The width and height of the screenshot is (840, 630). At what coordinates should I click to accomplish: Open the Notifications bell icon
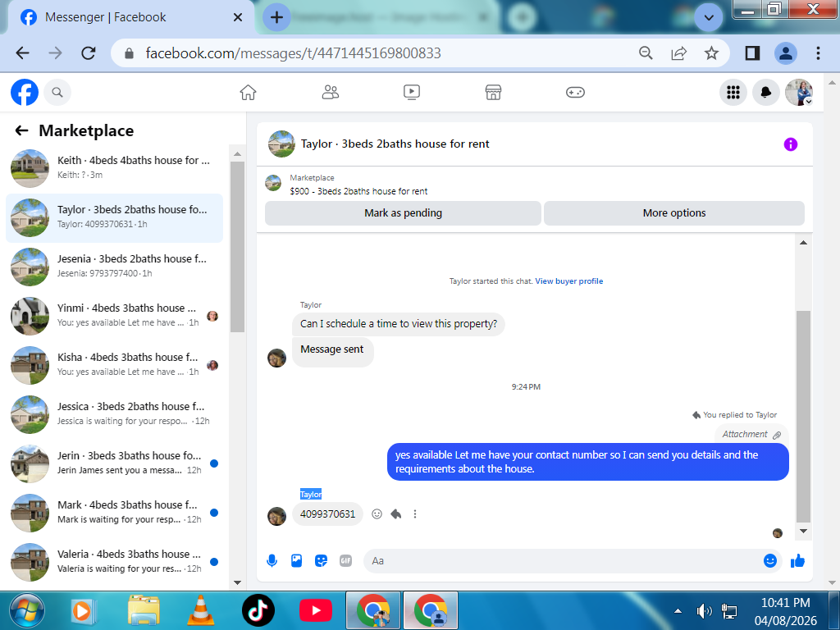coord(766,92)
